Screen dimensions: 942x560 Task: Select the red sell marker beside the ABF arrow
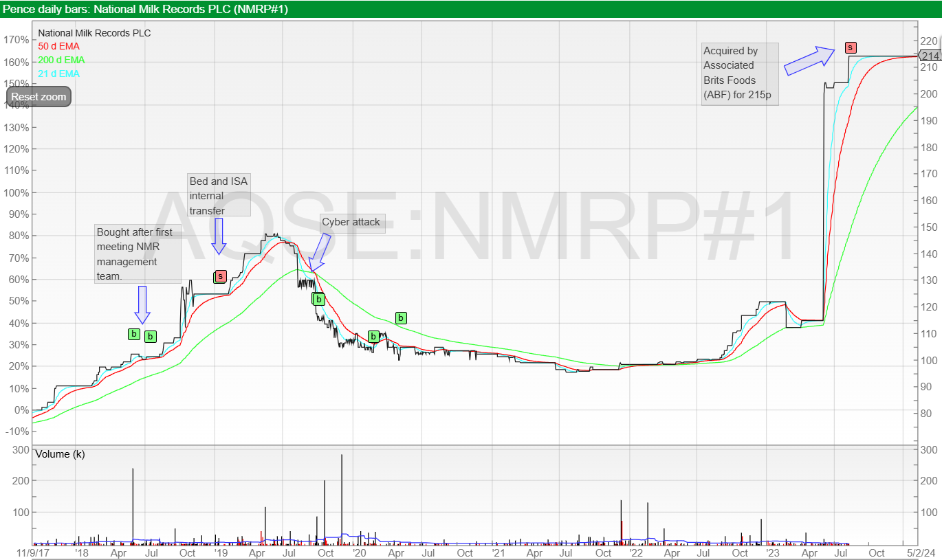851,47
